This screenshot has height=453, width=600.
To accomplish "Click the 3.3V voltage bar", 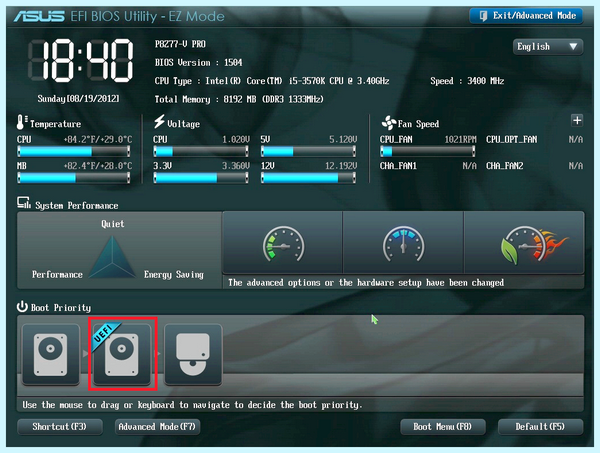I will click(x=201, y=178).
